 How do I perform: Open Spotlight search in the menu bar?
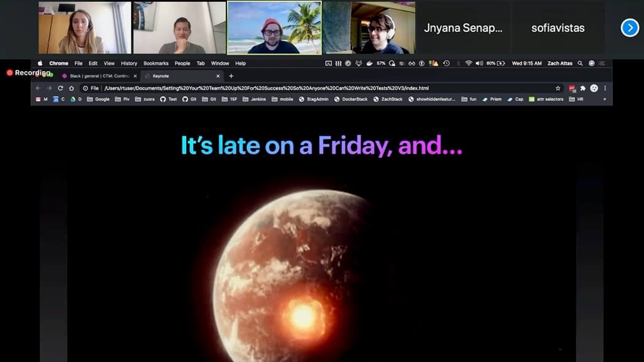(x=580, y=64)
